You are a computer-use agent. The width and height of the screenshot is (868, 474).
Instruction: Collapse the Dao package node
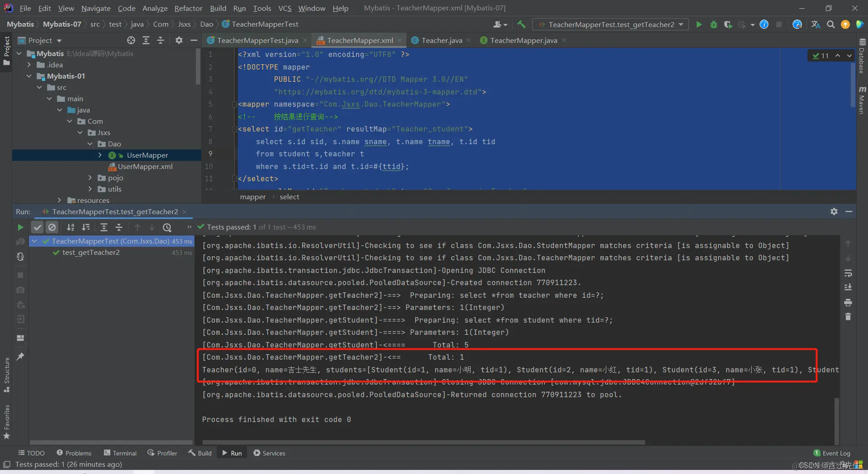coord(90,144)
